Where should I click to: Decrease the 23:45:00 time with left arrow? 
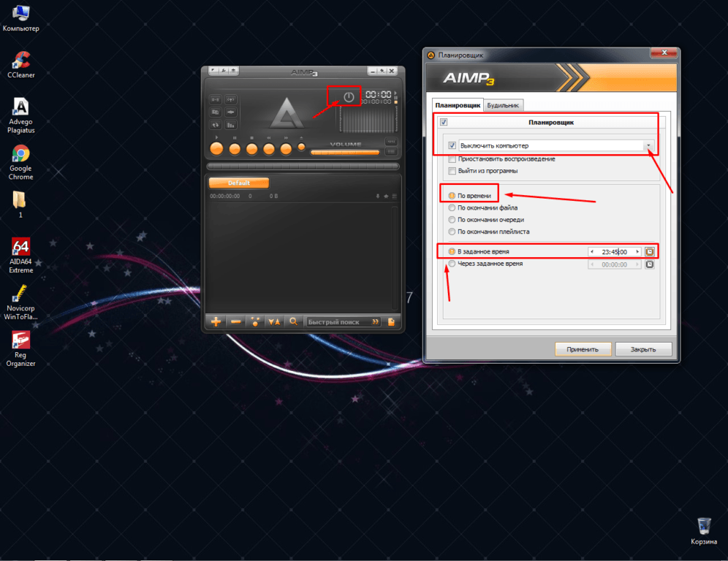592,252
